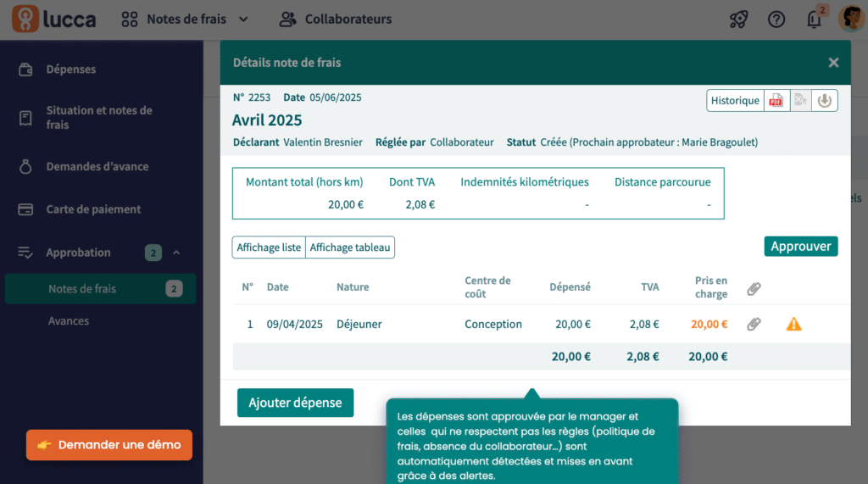Screen dimensions: 868x484
Task: Click the orange warning alert icon
Action: point(793,324)
